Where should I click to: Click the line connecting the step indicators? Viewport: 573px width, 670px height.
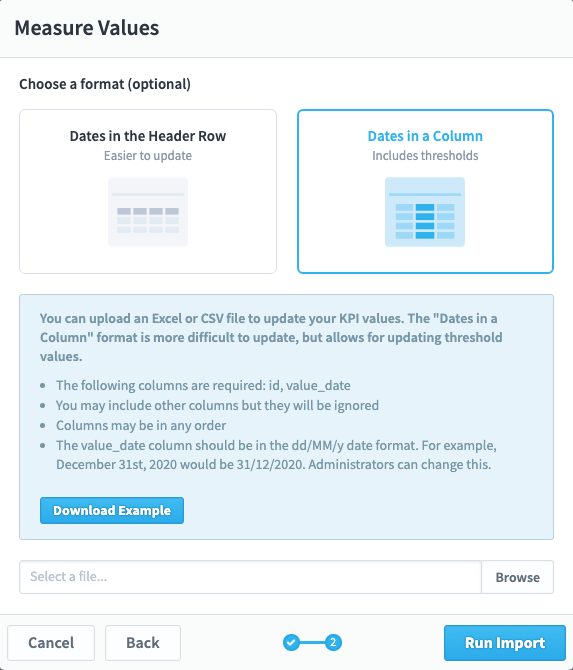coord(312,642)
